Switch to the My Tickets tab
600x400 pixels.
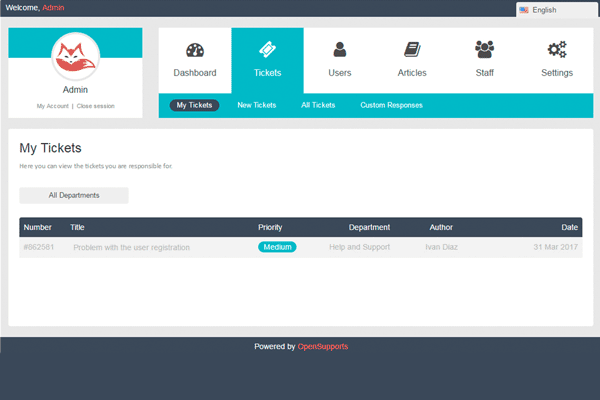(x=194, y=105)
